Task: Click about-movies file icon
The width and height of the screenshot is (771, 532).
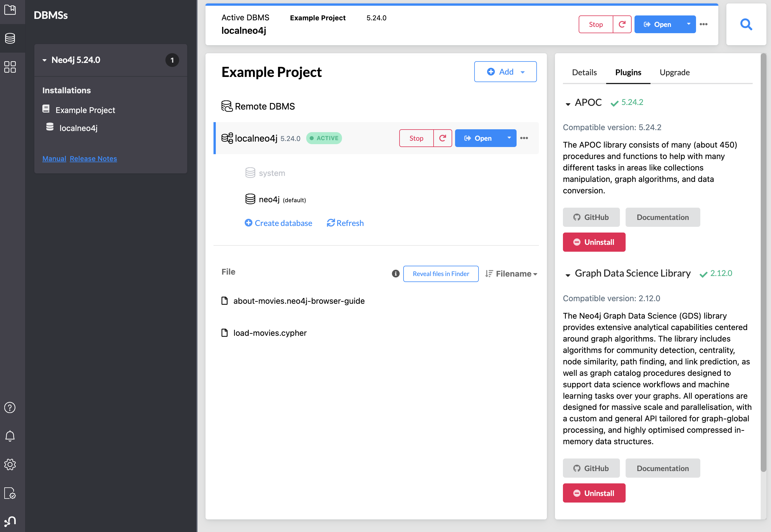Action: click(225, 301)
